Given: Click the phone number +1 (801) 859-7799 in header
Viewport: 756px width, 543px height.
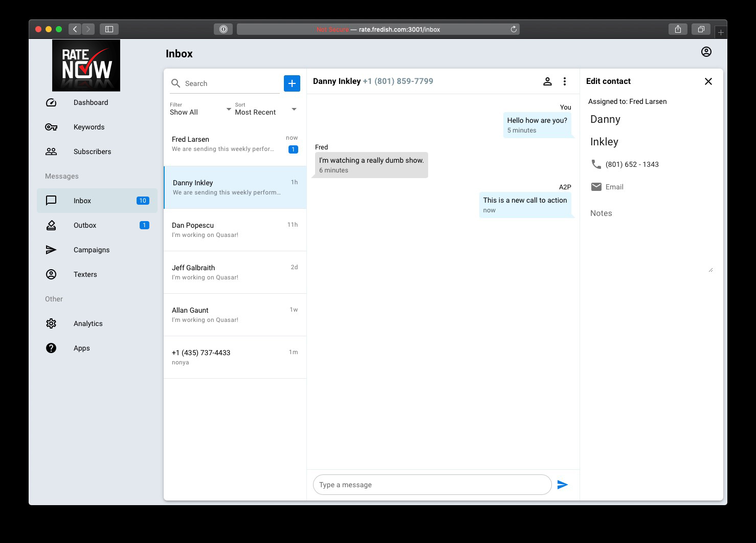Looking at the screenshot, I should click(x=398, y=81).
